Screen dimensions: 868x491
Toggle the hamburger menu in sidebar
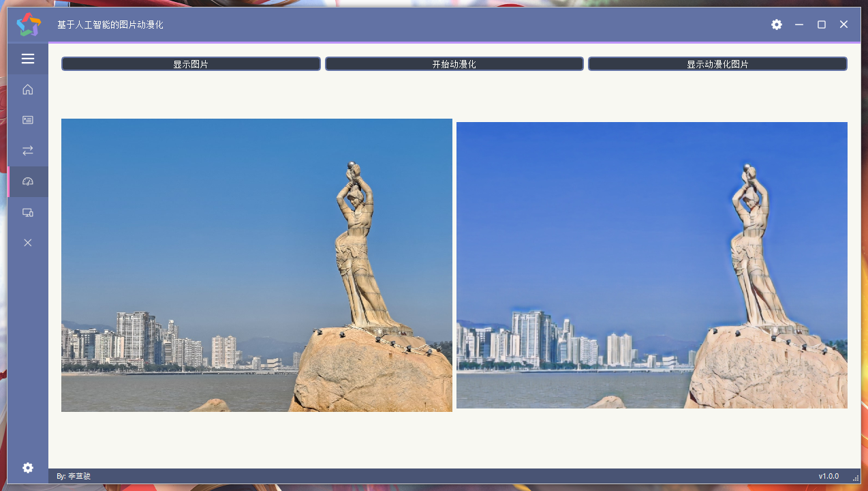(28, 59)
